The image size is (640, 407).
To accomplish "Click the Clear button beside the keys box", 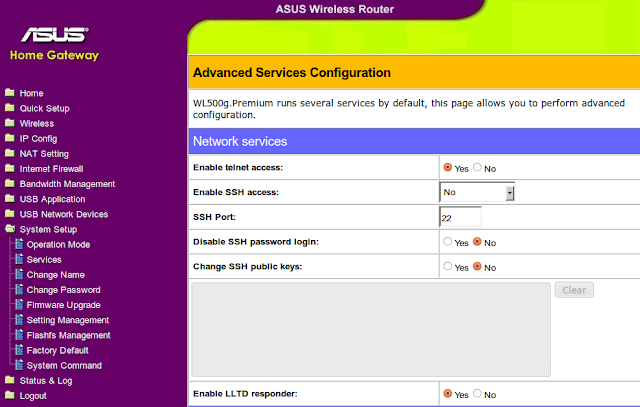I will coord(574,290).
